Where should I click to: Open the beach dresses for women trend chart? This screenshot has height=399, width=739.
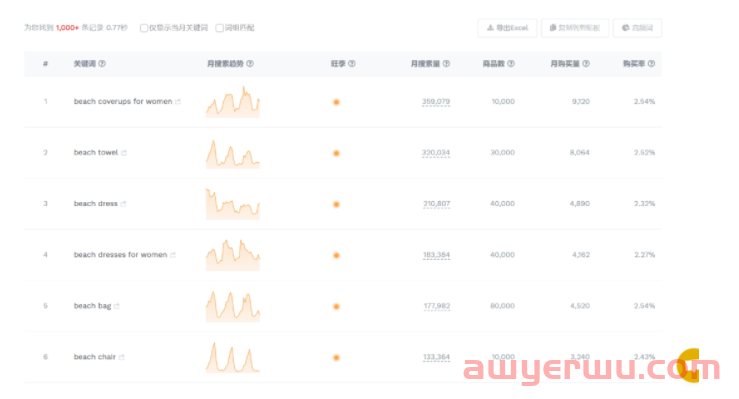point(233,255)
